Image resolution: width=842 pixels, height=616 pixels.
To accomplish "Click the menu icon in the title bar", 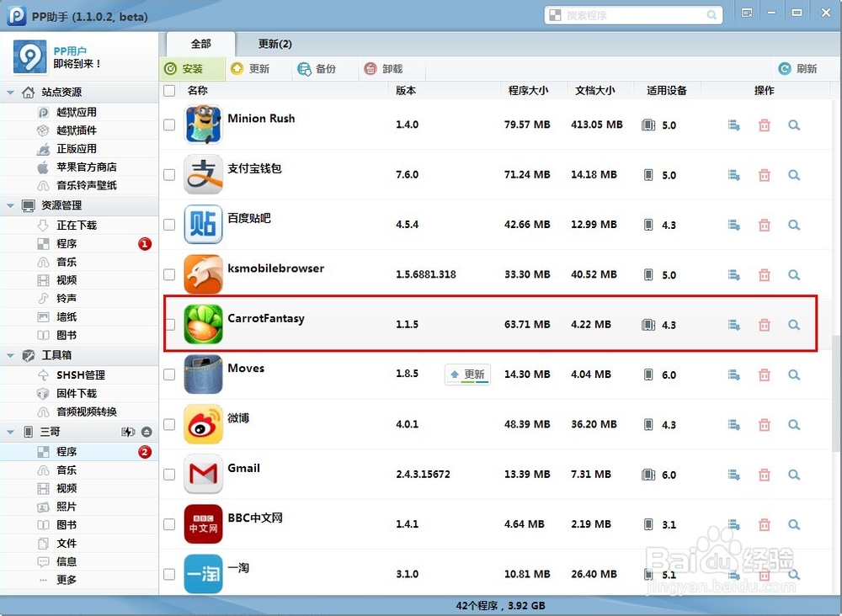I will tap(747, 13).
